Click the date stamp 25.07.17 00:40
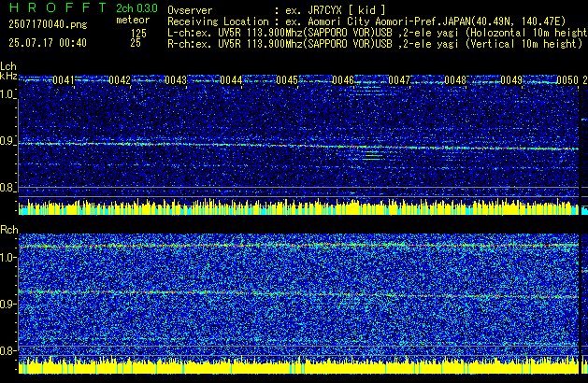This screenshot has width=588, height=383. [48, 43]
